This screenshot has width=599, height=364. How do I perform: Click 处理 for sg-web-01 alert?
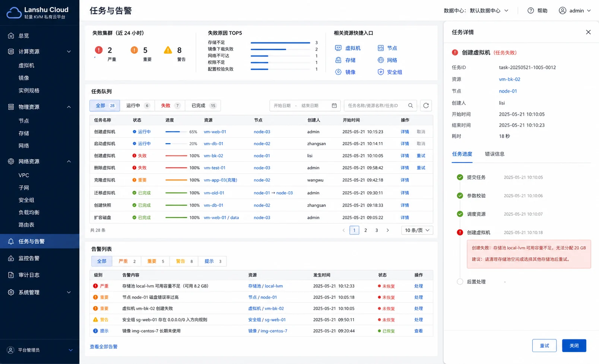click(x=419, y=320)
